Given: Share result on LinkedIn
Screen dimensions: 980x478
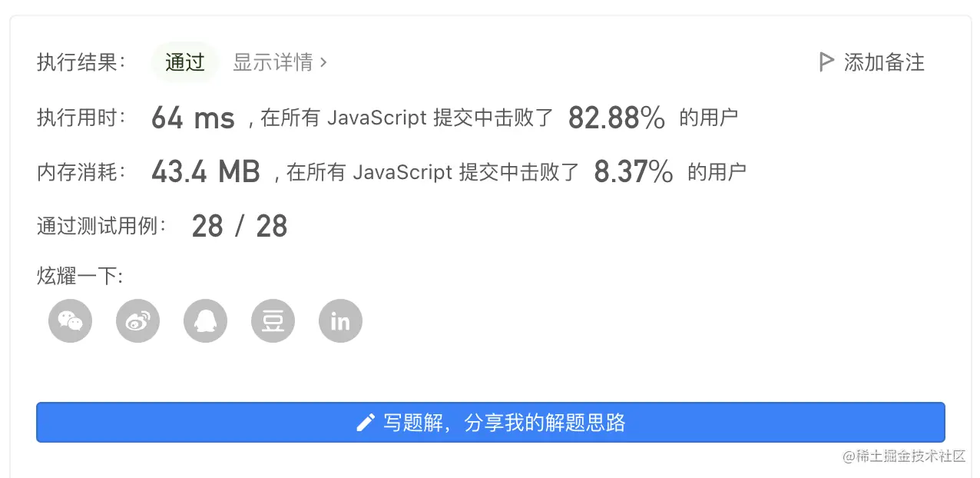Looking at the screenshot, I should [340, 320].
